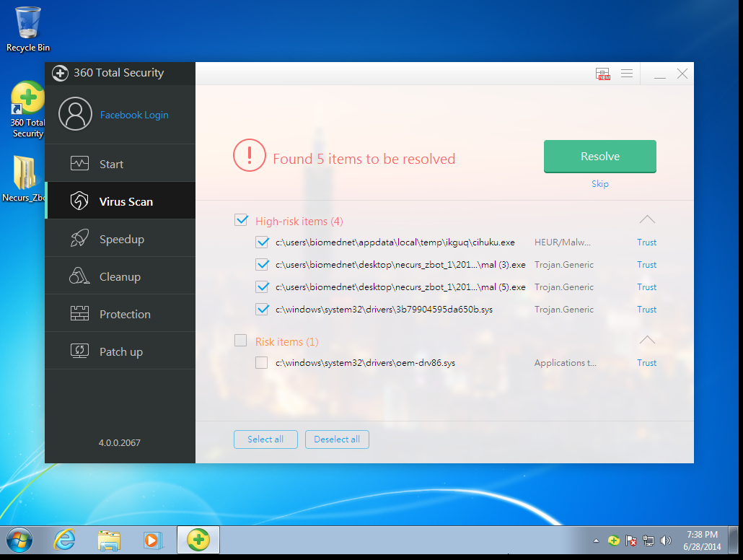Click the oem-drv86.sys file path
The image size is (743, 560).
(365, 363)
